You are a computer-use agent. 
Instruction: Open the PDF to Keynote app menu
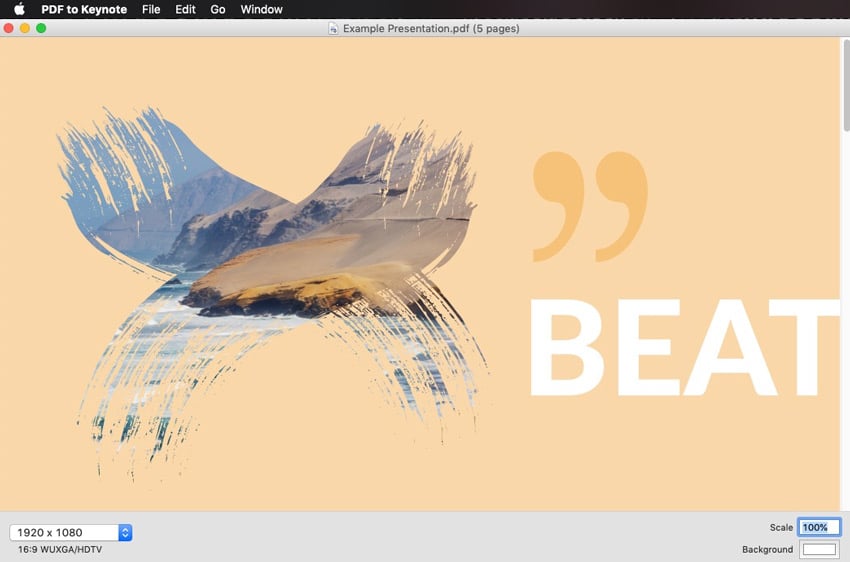(84, 9)
